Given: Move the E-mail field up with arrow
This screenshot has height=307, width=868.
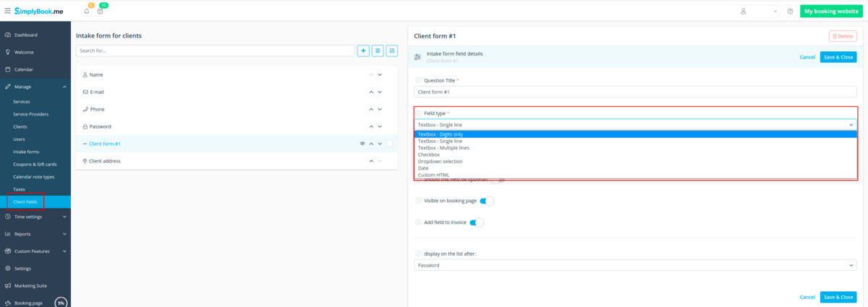Looking at the screenshot, I should pos(372,92).
